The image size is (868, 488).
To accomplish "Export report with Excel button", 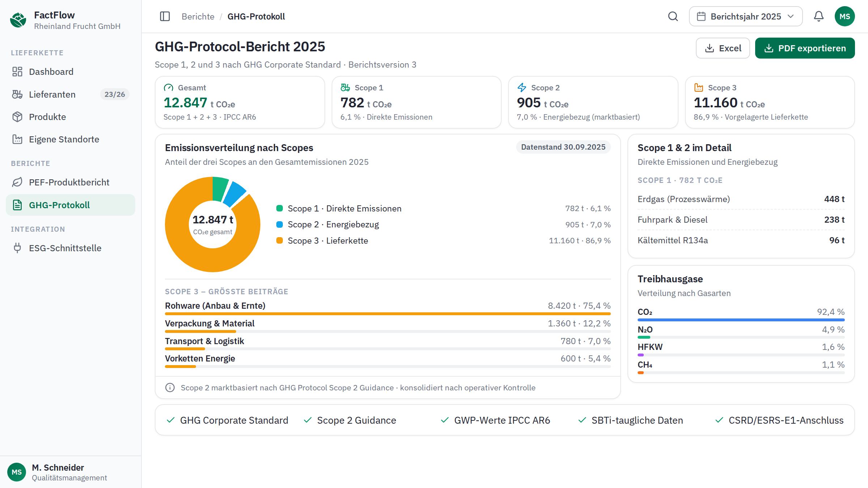I will [x=723, y=48].
